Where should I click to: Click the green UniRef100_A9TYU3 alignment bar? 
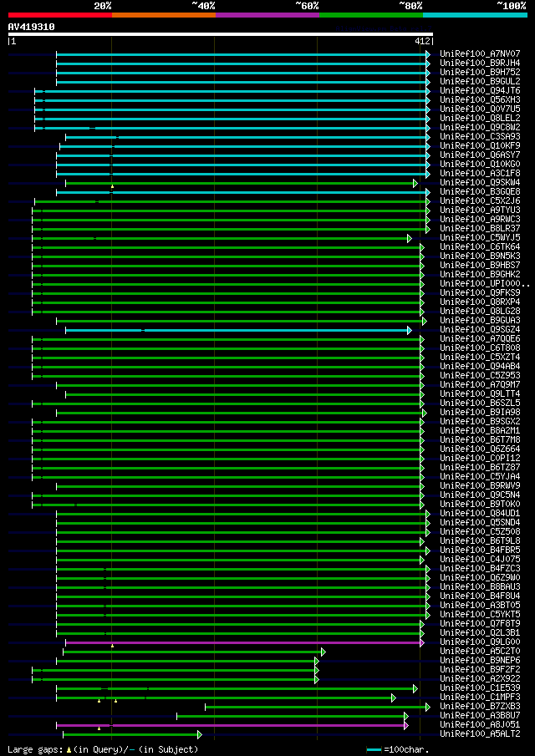(x=229, y=211)
